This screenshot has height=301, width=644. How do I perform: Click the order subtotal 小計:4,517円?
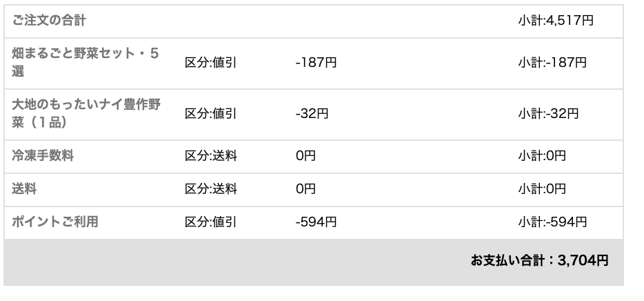tap(555, 21)
